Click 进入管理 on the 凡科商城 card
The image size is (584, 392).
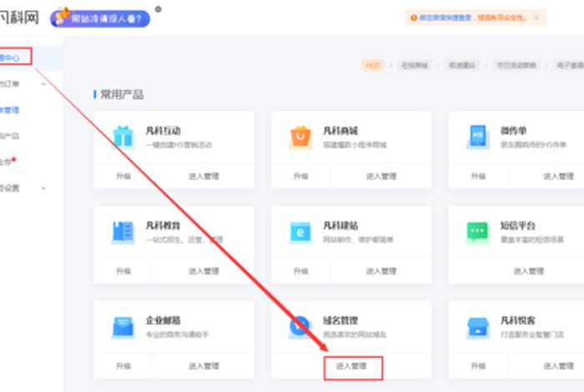[x=381, y=176]
